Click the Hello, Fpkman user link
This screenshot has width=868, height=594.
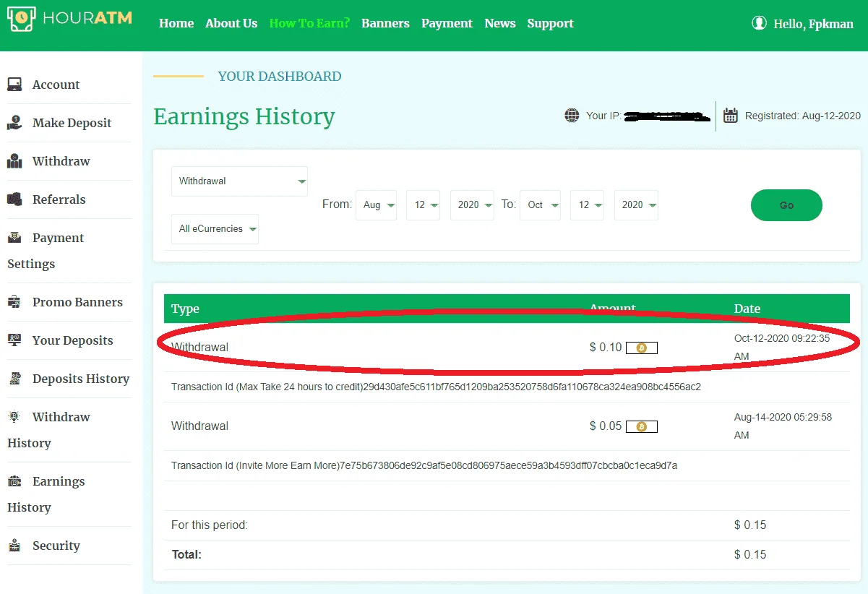coord(813,24)
